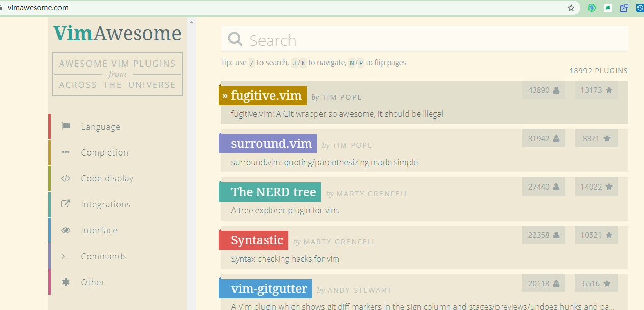Click author name Tim Pope on fugitive.vim
The image size is (644, 310).
[341, 97]
